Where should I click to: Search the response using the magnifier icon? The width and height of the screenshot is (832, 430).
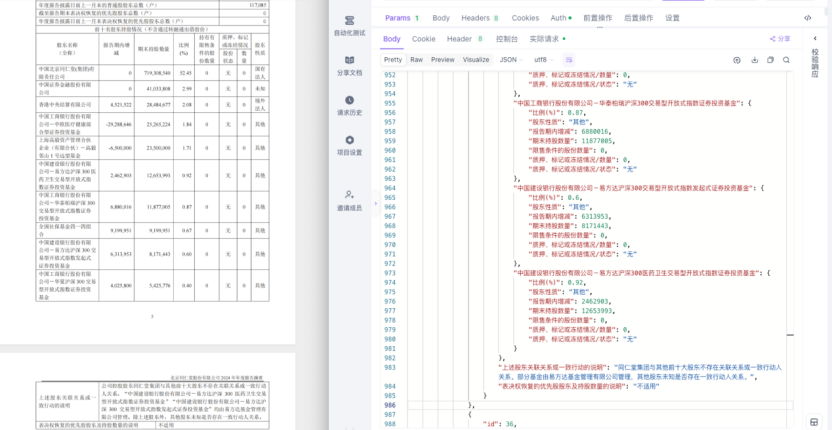click(786, 60)
